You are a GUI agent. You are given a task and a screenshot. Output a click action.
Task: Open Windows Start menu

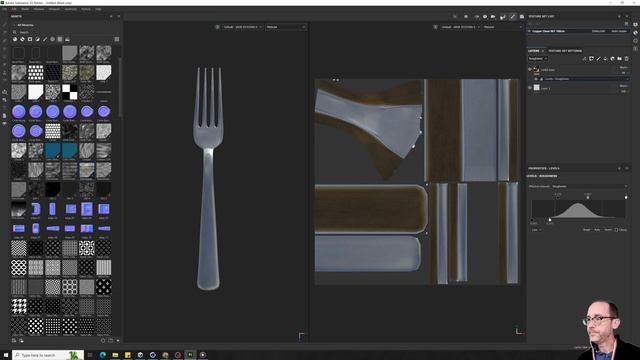click(6, 355)
